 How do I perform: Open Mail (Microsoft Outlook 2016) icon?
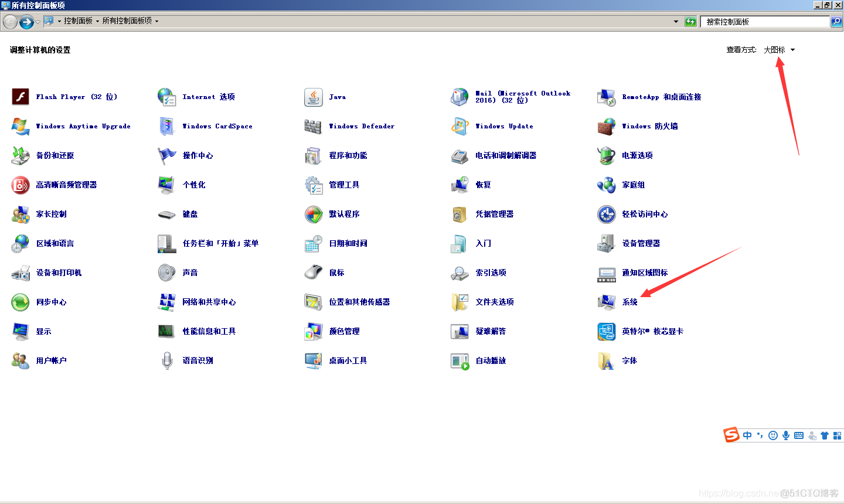(x=460, y=97)
